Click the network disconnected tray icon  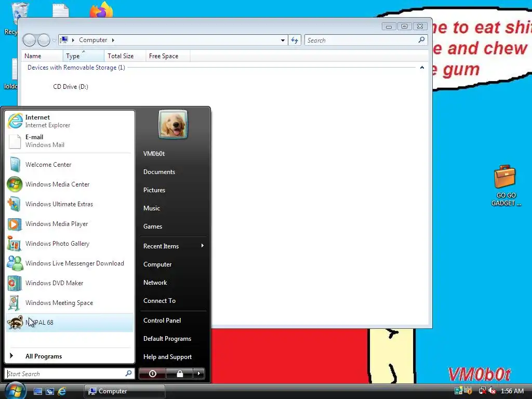(x=482, y=391)
